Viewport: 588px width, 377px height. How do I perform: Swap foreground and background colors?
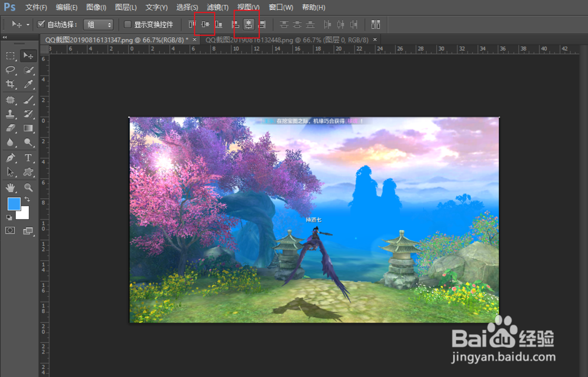[27, 199]
